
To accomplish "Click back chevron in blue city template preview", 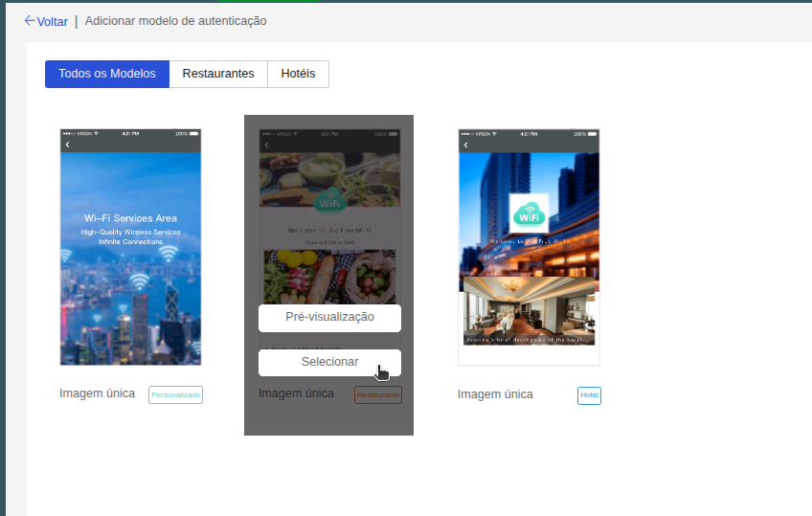I will tap(67, 145).
